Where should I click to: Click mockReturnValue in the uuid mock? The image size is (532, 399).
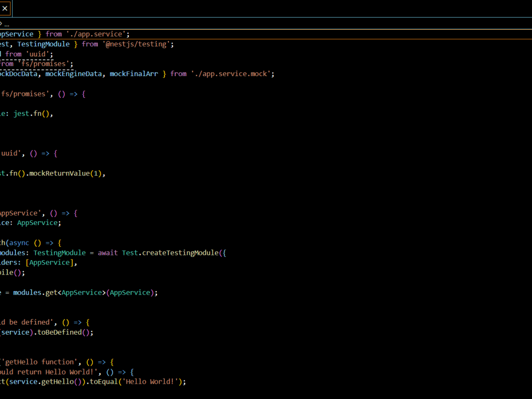click(60, 173)
